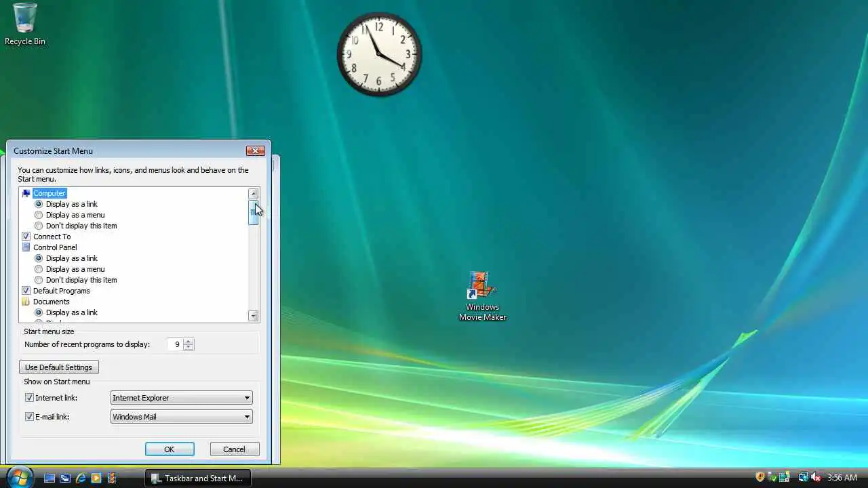The image size is (868, 488).
Task: Click the Default Programs label
Action: 62,291
